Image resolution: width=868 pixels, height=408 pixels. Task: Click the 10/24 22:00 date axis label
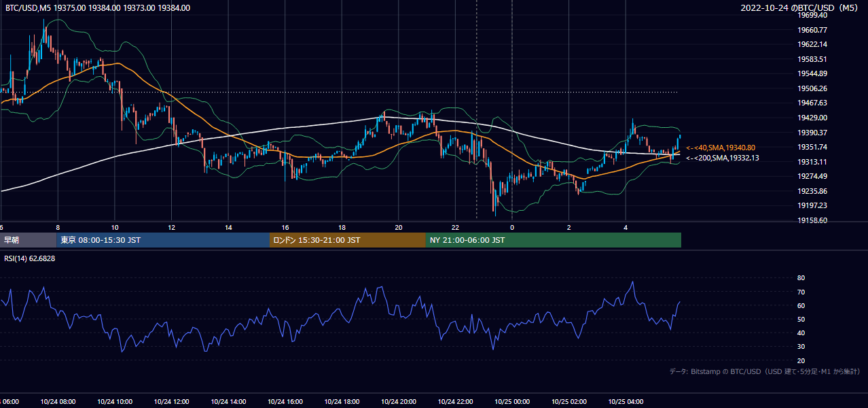point(455,402)
